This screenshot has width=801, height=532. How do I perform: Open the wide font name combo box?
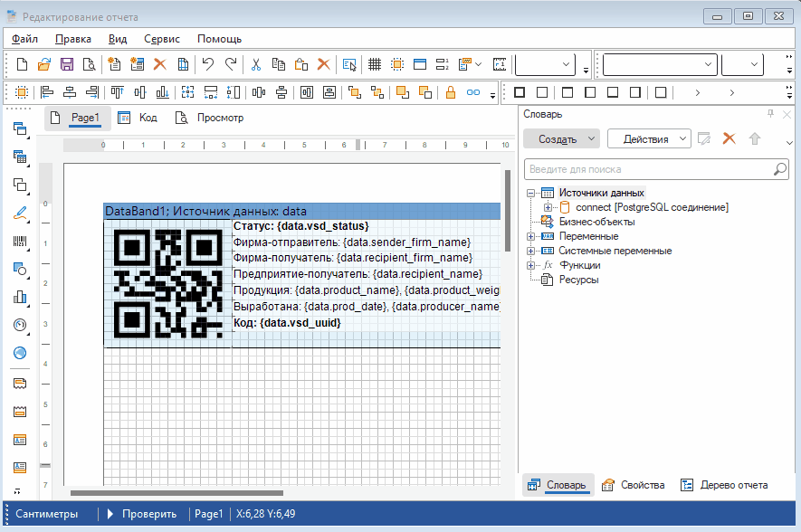point(660,64)
